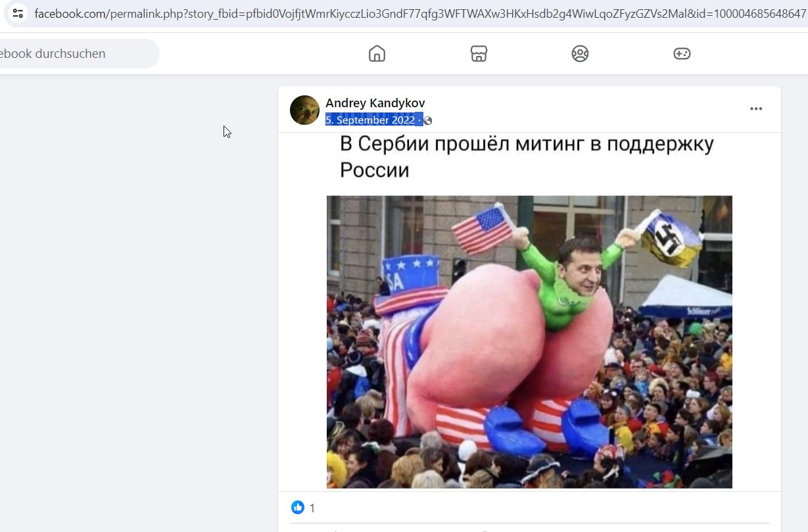
Task: Select the facebook.com permalink URL bar
Action: click(x=420, y=13)
